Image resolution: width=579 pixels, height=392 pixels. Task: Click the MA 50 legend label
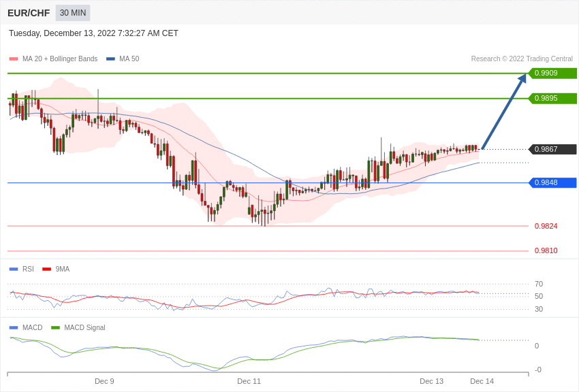pyautogui.click(x=129, y=59)
